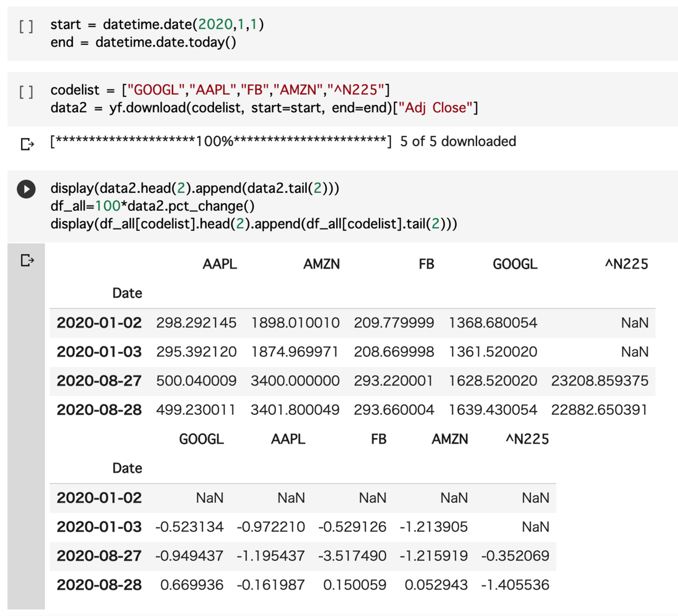Click code line end = datetime.date.today()

tap(144, 42)
